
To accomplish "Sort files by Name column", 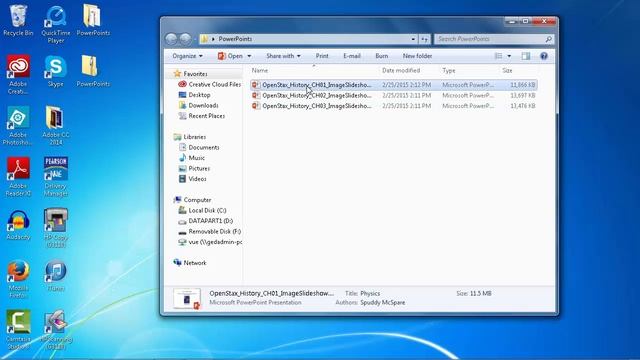I will click(260, 70).
